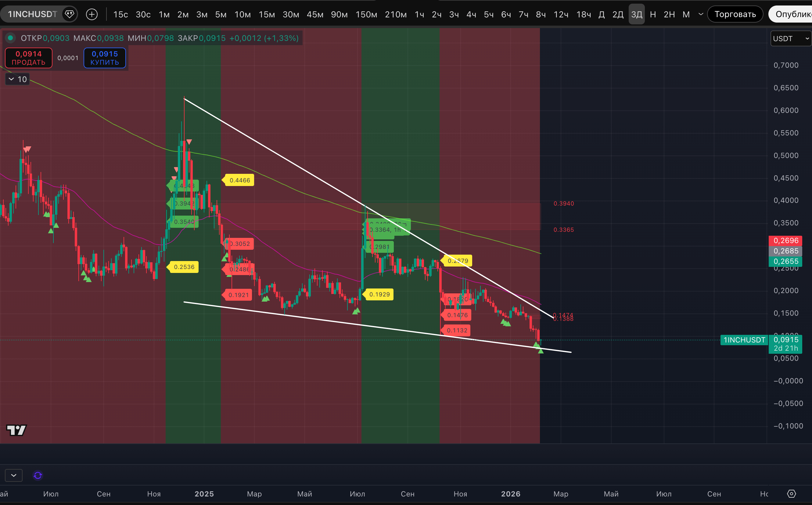Click the green arrow signal marker at the latest candle
812x505 pixels.
(x=541, y=350)
